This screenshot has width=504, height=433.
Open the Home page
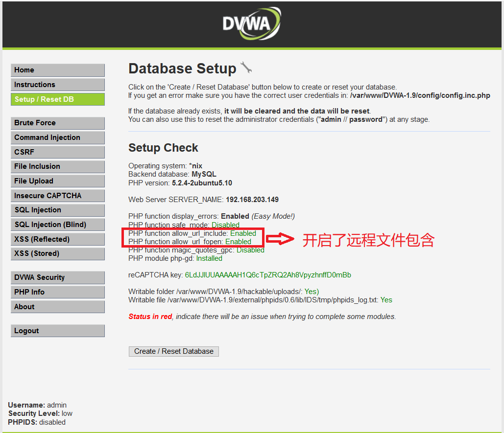pyautogui.click(x=57, y=70)
